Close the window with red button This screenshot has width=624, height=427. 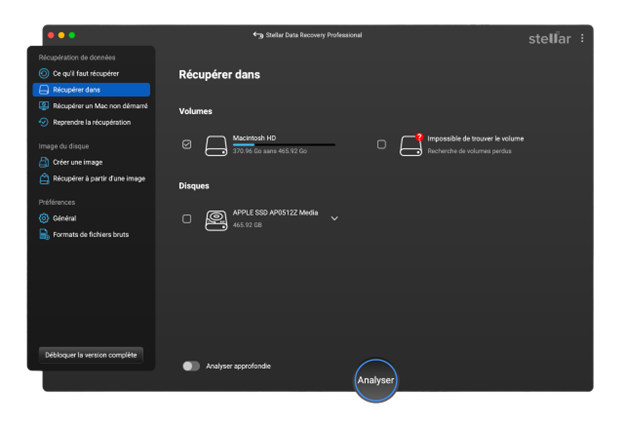point(51,35)
